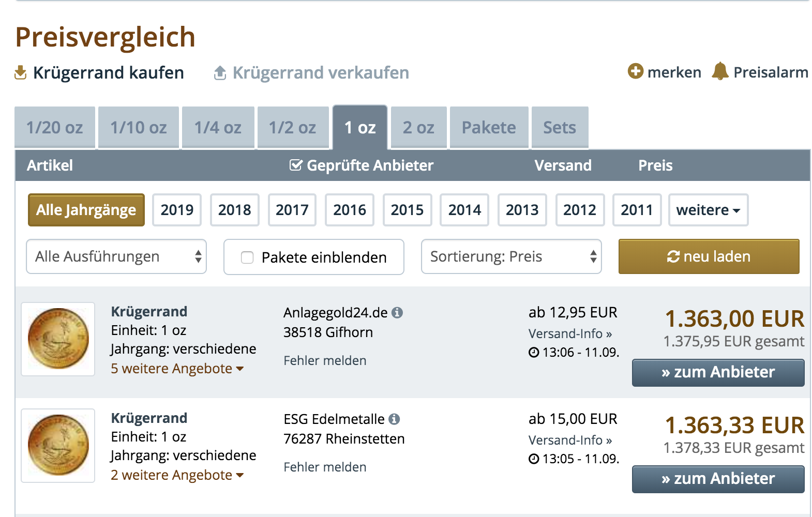This screenshot has width=812, height=517.
Task: Open Versand-Info link for ESG Edelmetalle
Action: pyautogui.click(x=570, y=440)
